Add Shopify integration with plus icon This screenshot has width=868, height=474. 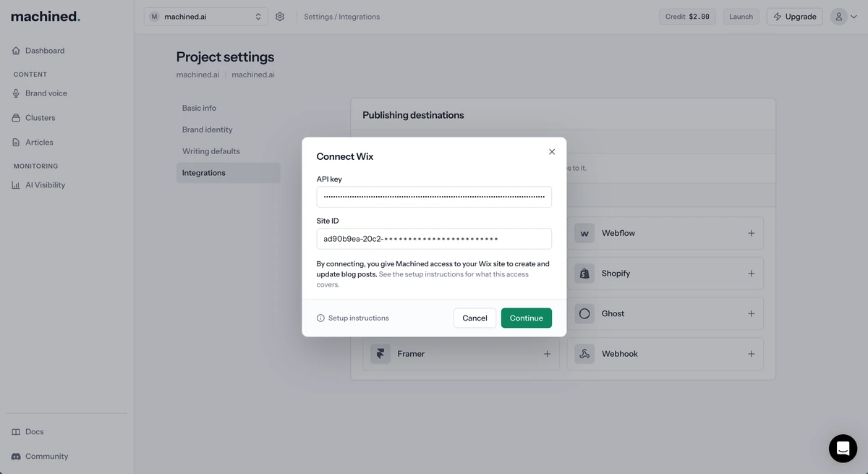(x=751, y=274)
